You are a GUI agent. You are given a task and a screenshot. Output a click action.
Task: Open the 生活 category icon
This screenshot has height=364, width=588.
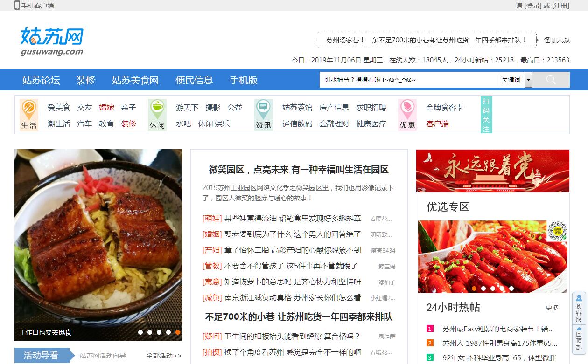[29, 115]
